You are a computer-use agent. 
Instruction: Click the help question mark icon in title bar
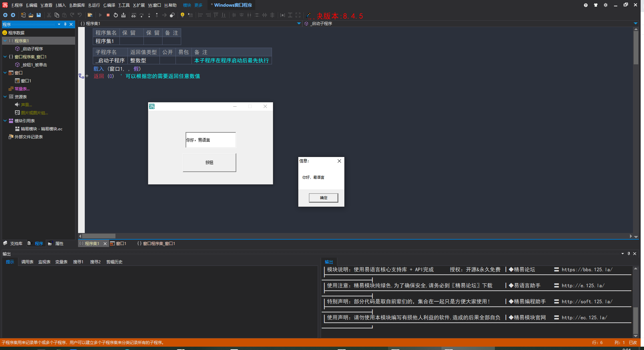[586, 5]
